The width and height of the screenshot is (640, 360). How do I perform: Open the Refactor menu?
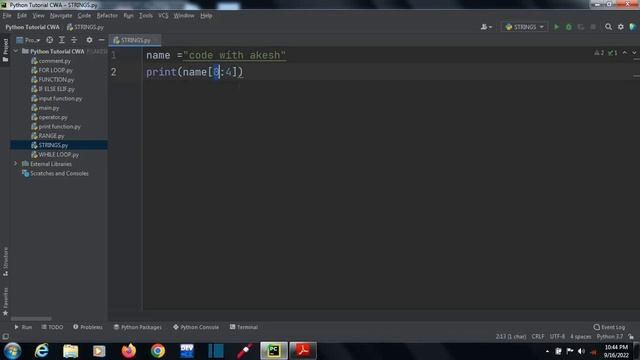point(107,16)
